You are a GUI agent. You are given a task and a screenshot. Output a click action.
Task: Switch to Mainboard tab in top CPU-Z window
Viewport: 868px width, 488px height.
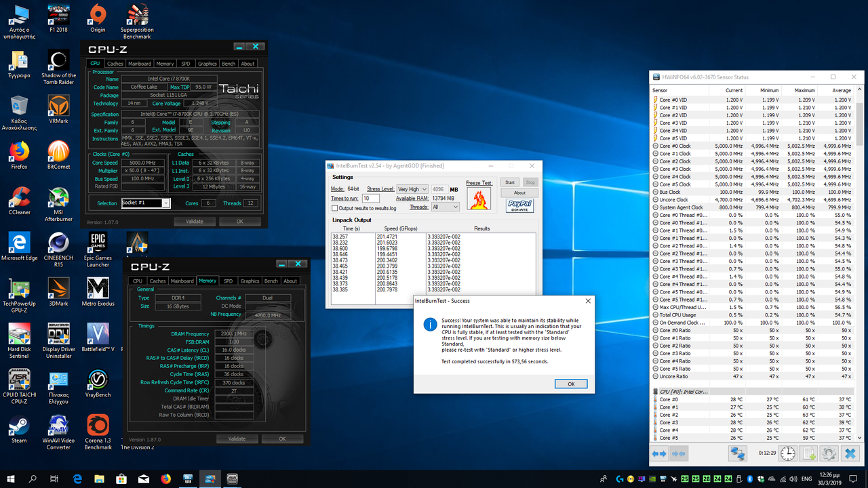(x=140, y=64)
